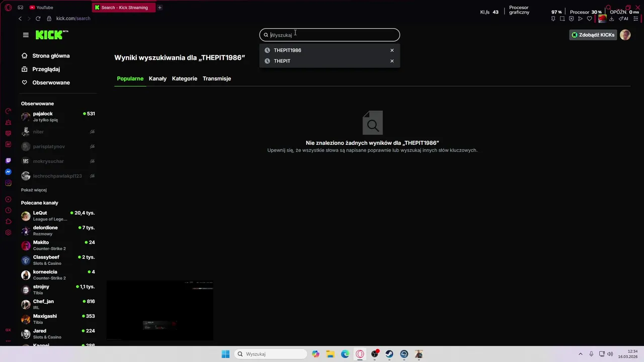Click the mini player video thumbnail
Viewport: 644px width, 362px height.
click(x=160, y=311)
